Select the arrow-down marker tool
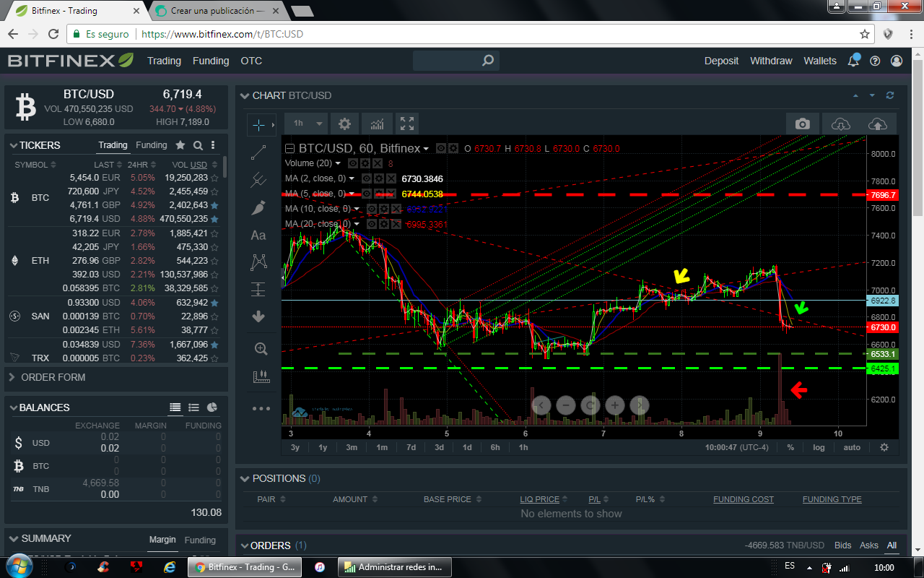Screen dimensions: 924x578 tap(258, 316)
